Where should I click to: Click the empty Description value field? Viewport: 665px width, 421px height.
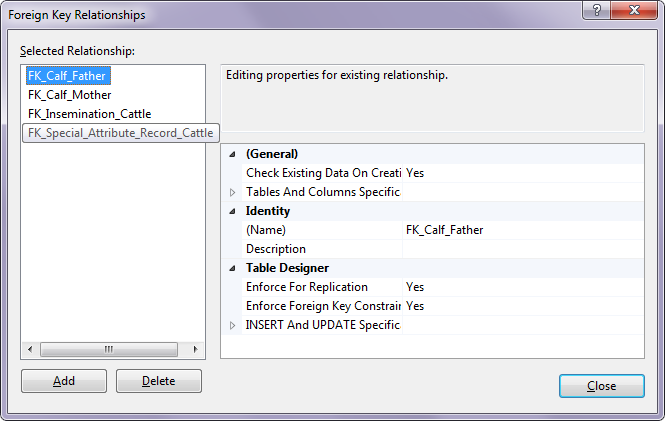tap(522, 249)
